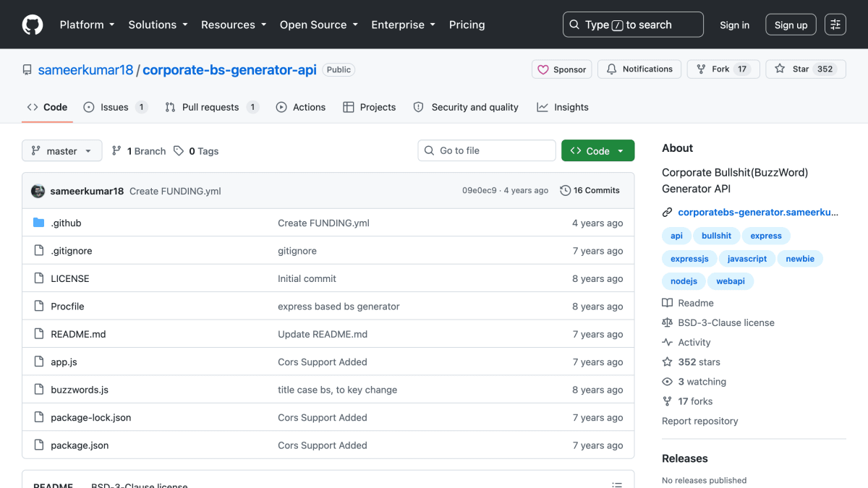Open the Enterprise dropdown
The width and height of the screenshot is (868, 488).
tap(403, 25)
